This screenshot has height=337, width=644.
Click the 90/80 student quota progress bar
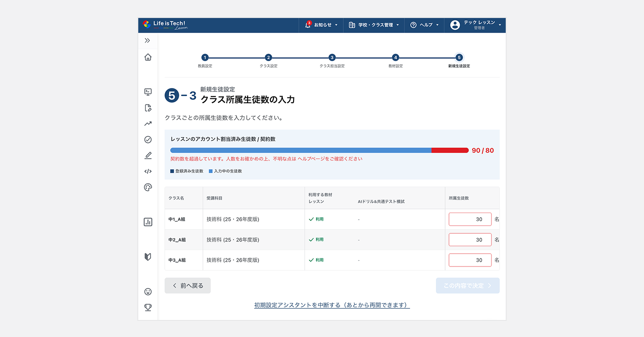click(319, 151)
